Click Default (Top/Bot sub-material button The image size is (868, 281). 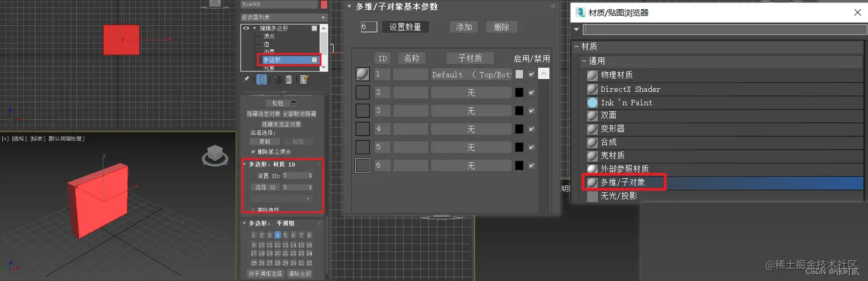tap(471, 75)
